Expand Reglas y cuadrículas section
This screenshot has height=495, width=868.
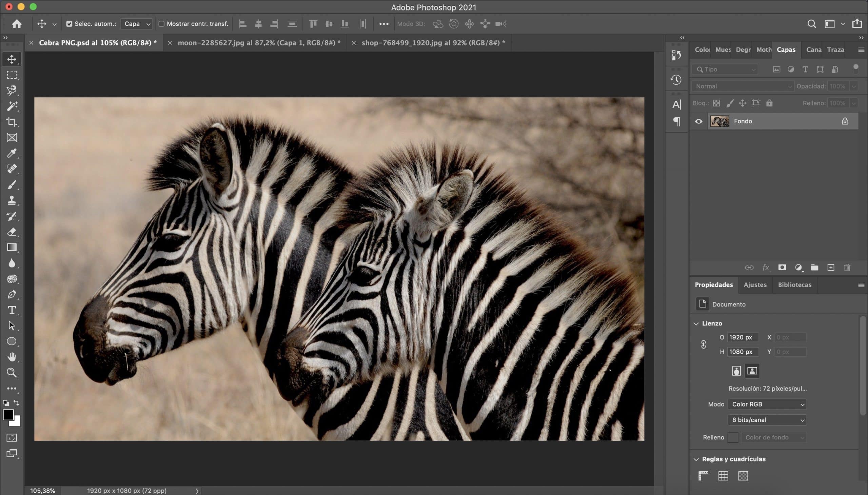pyautogui.click(x=696, y=459)
